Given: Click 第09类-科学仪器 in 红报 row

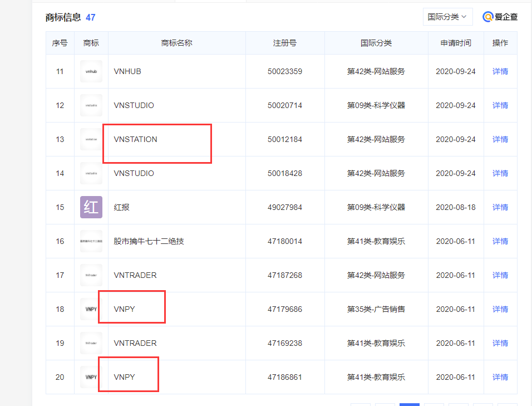Looking at the screenshot, I should click(376, 207).
